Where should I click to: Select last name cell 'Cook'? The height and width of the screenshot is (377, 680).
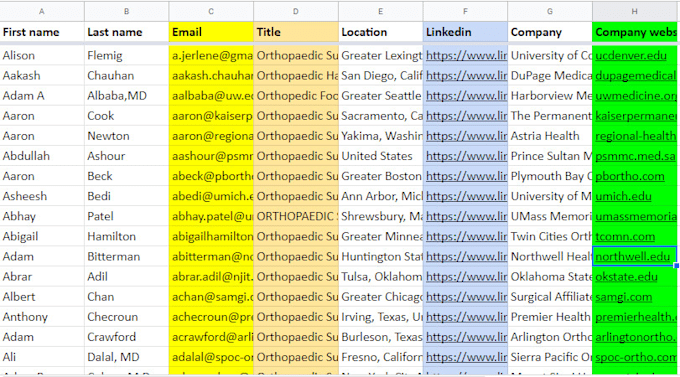[127, 116]
